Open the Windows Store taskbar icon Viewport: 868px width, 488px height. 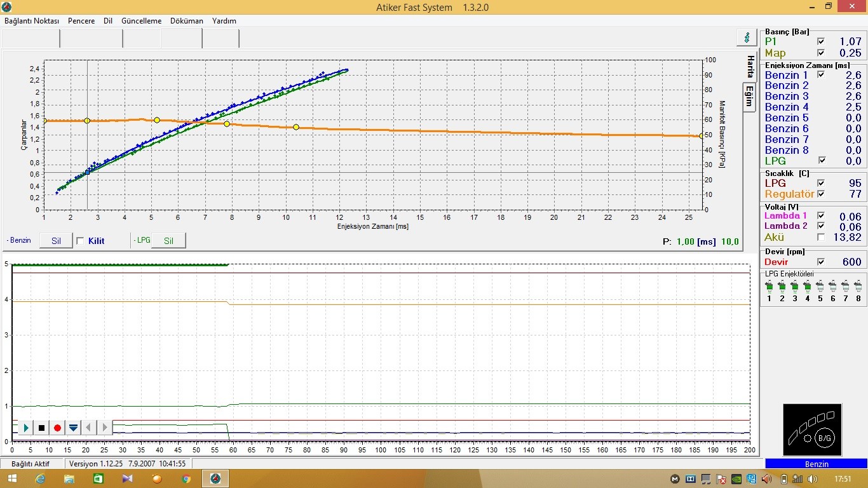coord(98,478)
